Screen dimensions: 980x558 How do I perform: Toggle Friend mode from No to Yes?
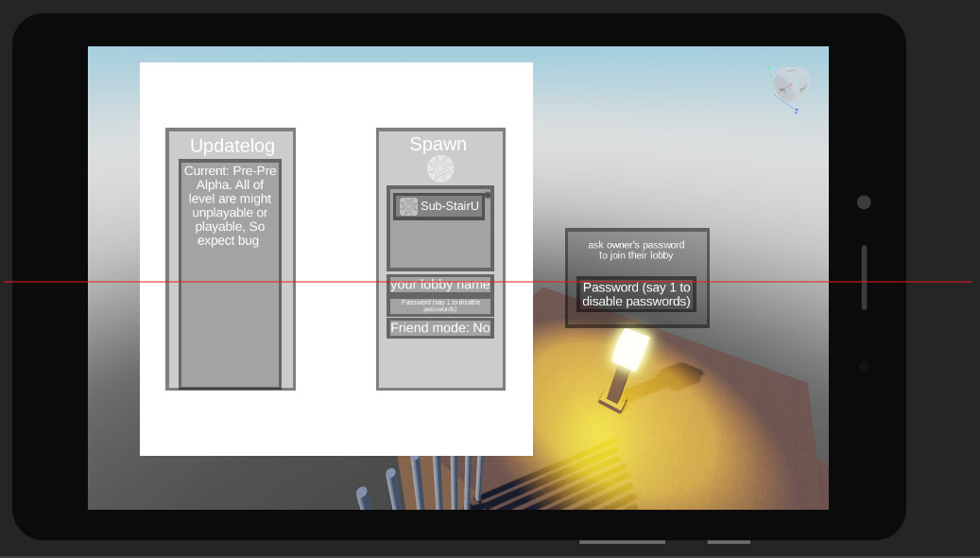pos(439,327)
